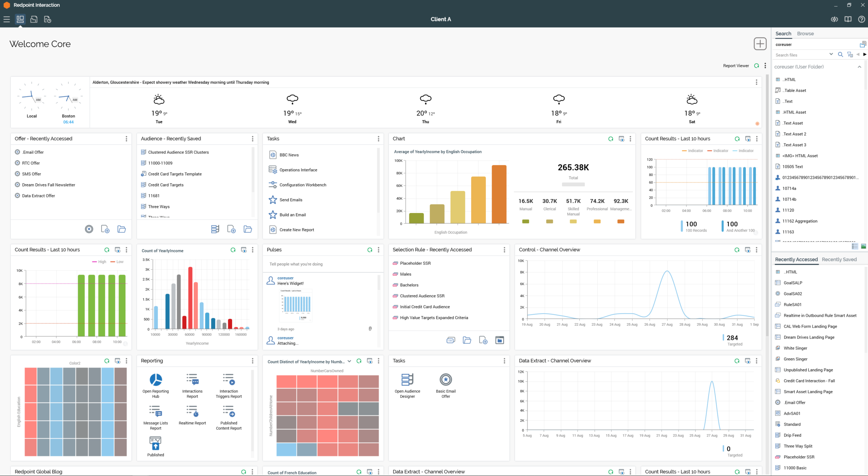Click the search magnifier in file panel
Viewport: 868px width, 476px height.
[840, 55]
